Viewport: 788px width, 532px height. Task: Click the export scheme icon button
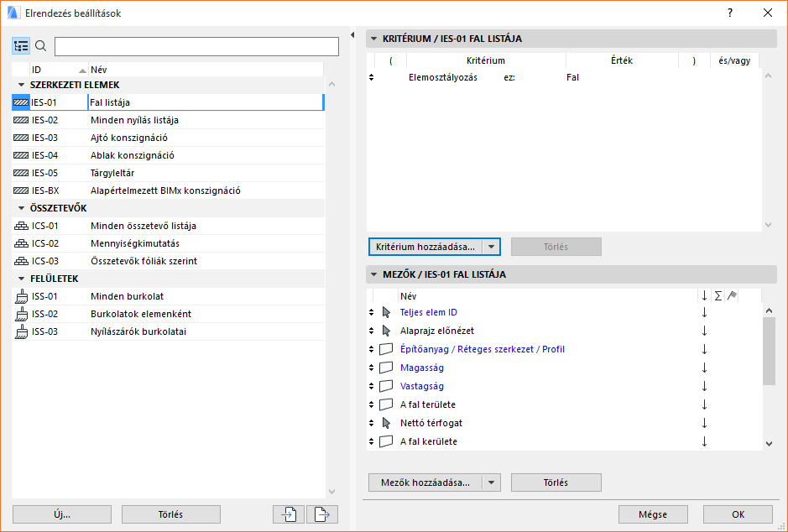pos(321,514)
